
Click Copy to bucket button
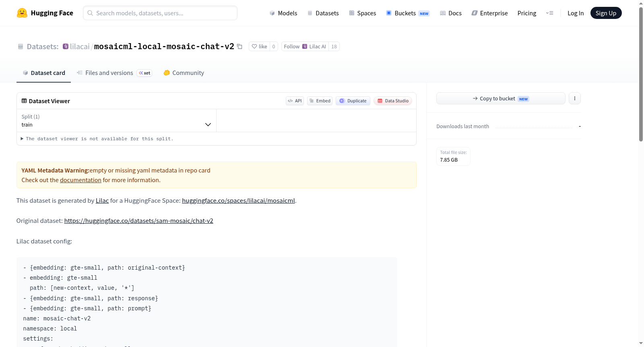point(501,98)
